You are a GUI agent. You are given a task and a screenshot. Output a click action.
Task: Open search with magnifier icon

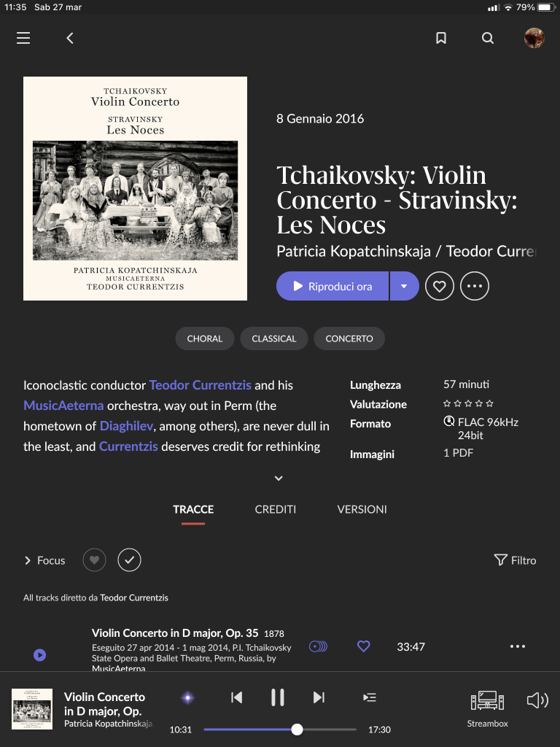(x=488, y=38)
